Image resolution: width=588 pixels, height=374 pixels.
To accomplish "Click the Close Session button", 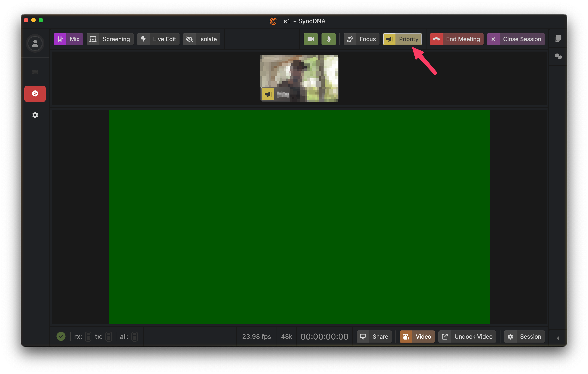I will coord(516,39).
